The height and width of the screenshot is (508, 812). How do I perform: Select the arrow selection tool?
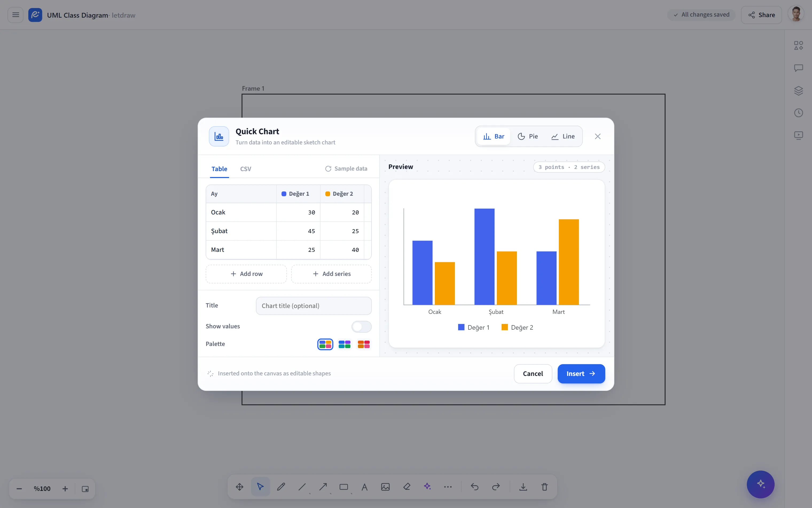click(x=260, y=487)
